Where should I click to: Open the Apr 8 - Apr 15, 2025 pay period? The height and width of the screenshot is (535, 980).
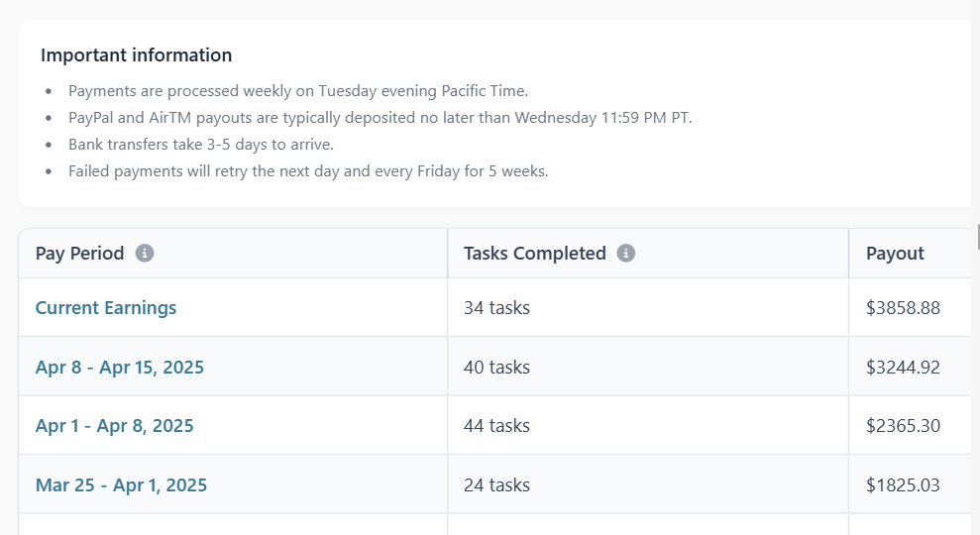pyautogui.click(x=119, y=367)
